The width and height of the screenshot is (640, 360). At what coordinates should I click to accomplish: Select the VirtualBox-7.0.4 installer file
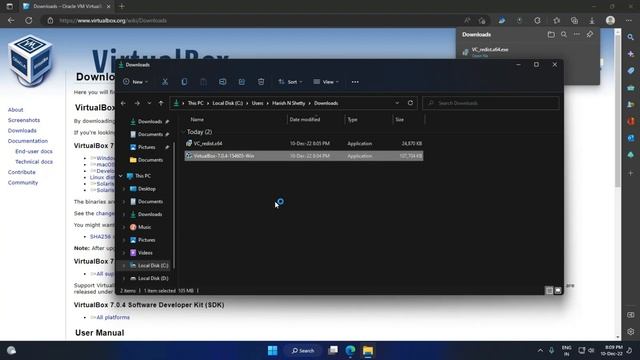[x=304, y=156]
